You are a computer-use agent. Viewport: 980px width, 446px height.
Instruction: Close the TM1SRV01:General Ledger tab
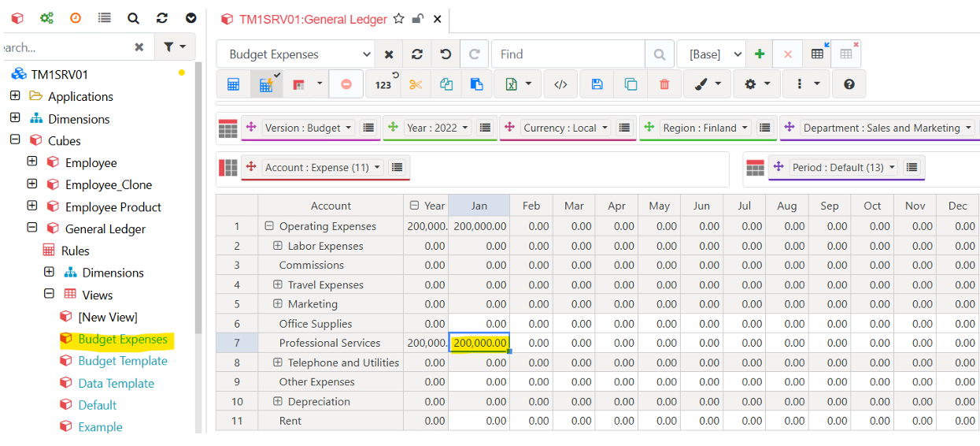pyautogui.click(x=438, y=19)
